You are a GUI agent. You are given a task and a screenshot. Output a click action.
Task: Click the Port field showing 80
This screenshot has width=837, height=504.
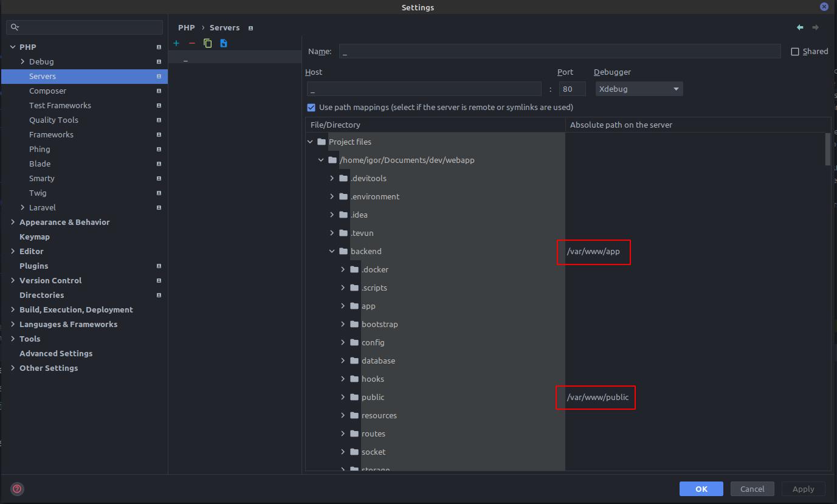coord(573,89)
